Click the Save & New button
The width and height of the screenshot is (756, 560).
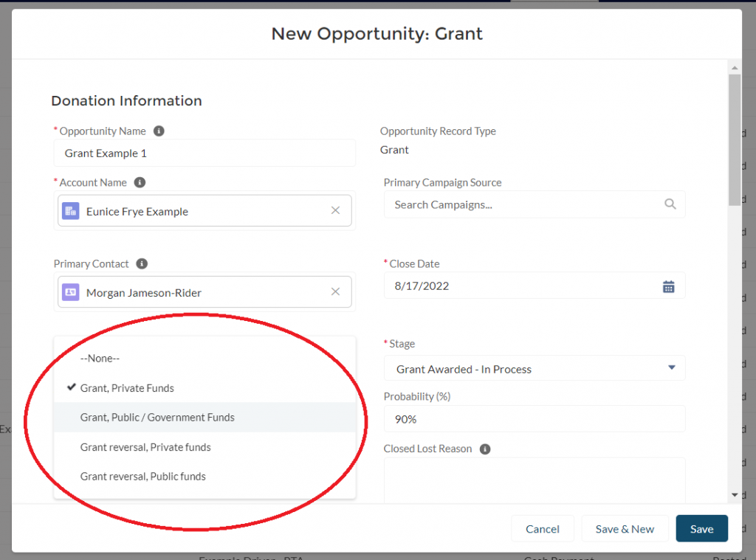click(x=625, y=529)
